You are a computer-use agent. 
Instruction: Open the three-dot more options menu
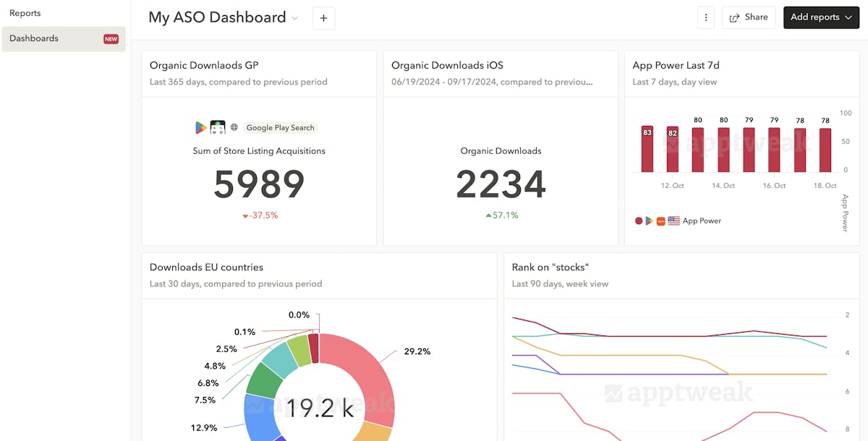706,17
